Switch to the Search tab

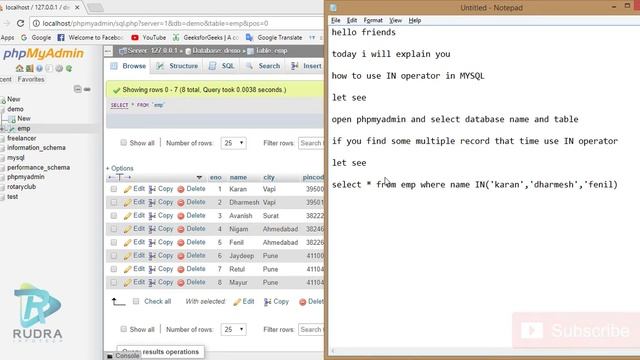pos(263,66)
